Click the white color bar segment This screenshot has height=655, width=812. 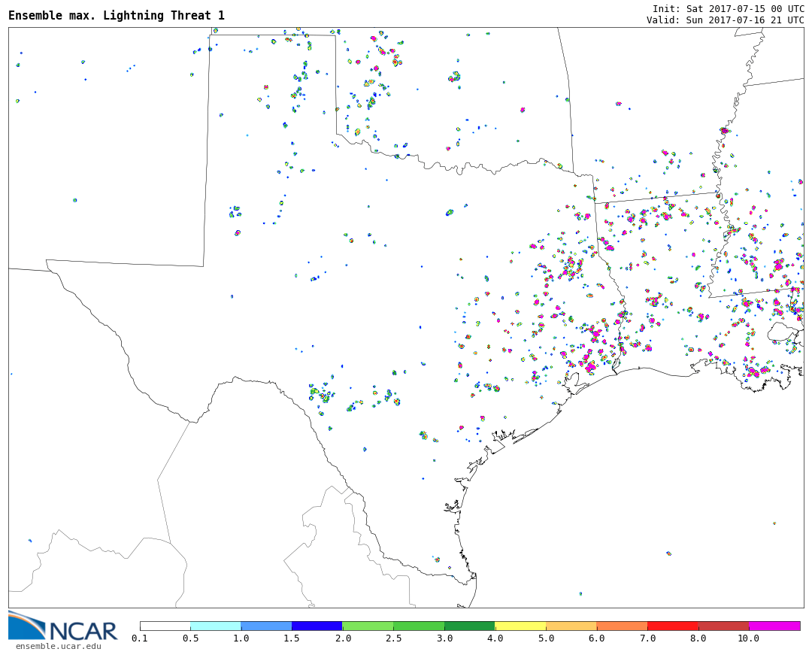coord(165,626)
